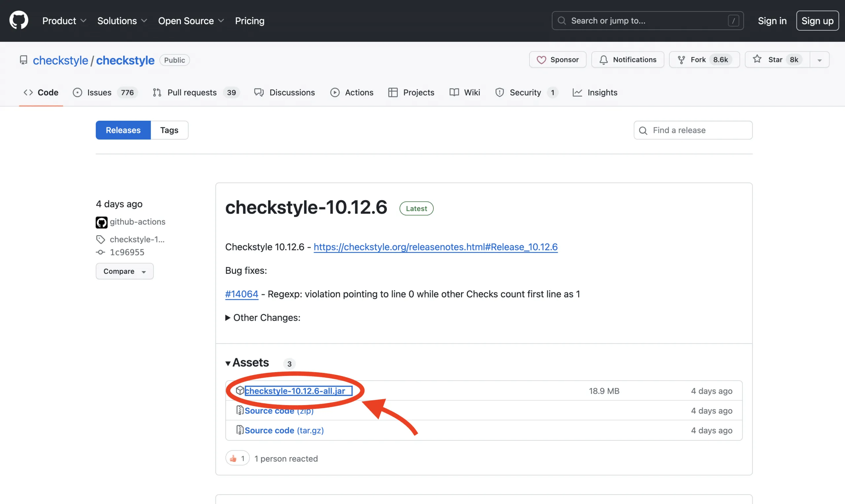Click the Sponsor button
The height and width of the screenshot is (504, 845).
(x=558, y=60)
